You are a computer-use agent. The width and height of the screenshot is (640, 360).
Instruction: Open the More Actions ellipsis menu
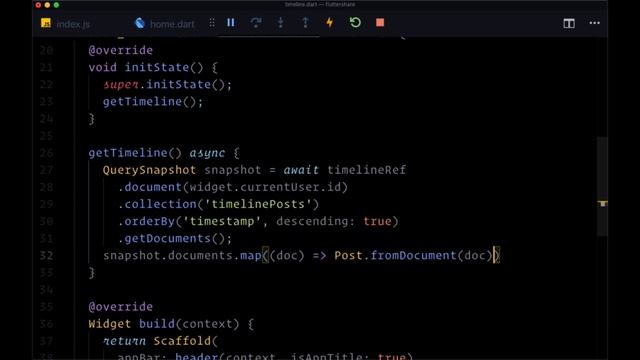click(595, 23)
